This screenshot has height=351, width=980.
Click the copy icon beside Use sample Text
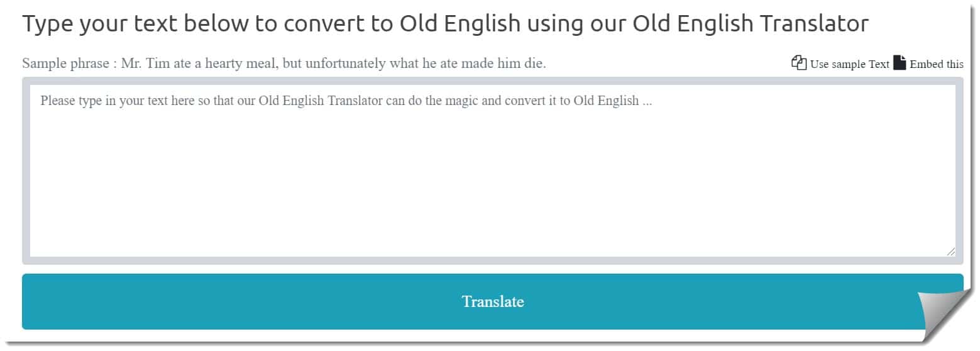798,63
